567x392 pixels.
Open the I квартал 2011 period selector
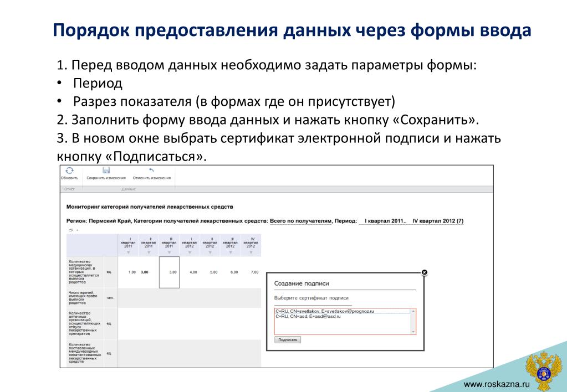pyautogui.click(x=385, y=221)
